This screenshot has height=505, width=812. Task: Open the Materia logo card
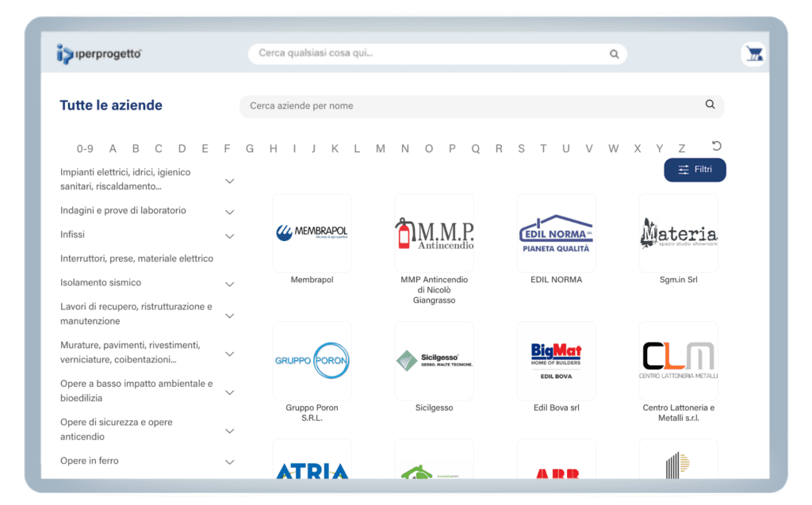click(x=679, y=232)
